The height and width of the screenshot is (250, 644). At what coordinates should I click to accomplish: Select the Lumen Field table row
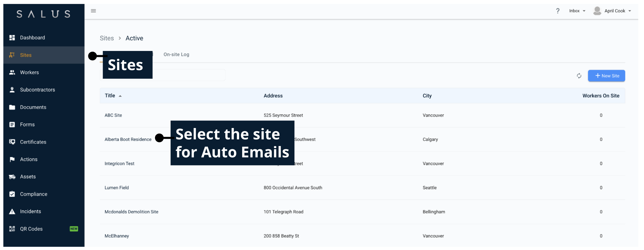(117, 188)
